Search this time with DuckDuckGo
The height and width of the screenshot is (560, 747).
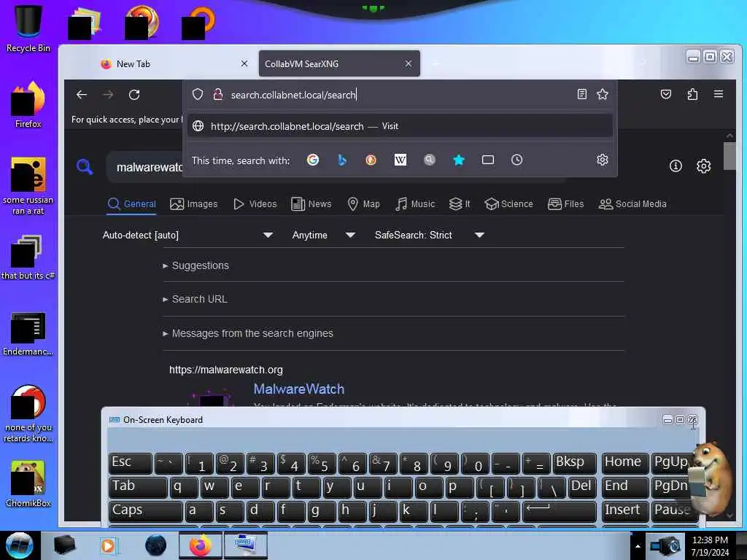[x=371, y=160]
